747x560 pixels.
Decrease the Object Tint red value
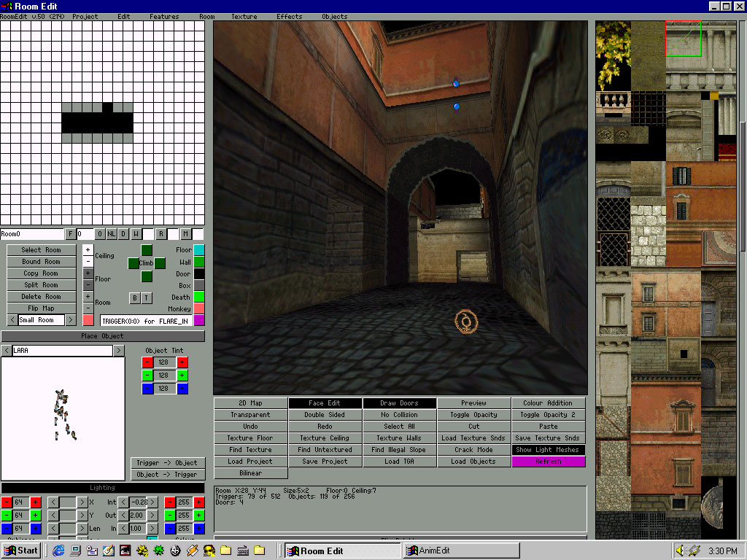[147, 362]
